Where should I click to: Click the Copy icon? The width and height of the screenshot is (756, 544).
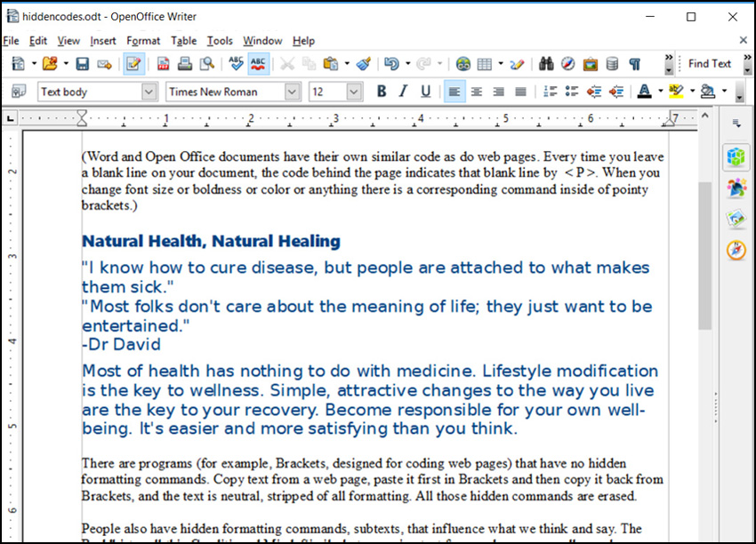pyautogui.click(x=309, y=64)
